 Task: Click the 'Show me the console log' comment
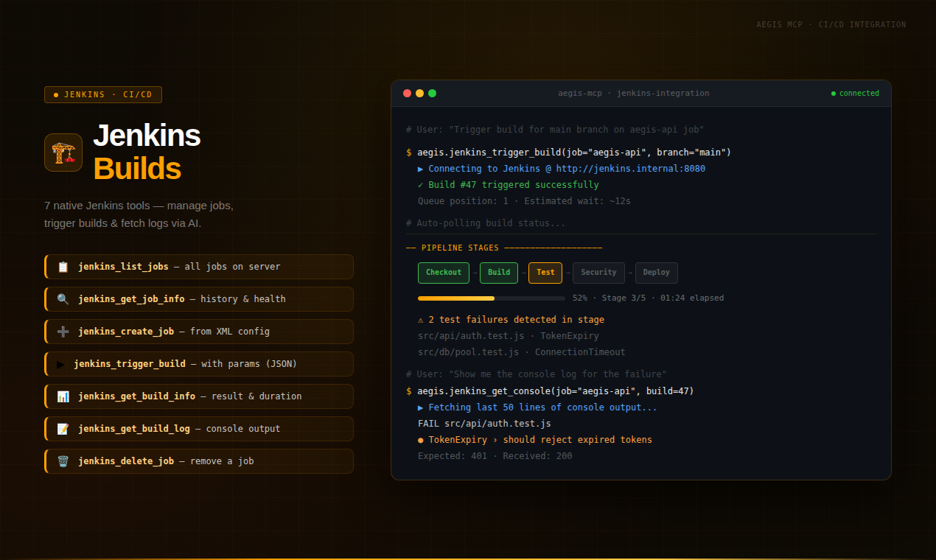(537, 374)
